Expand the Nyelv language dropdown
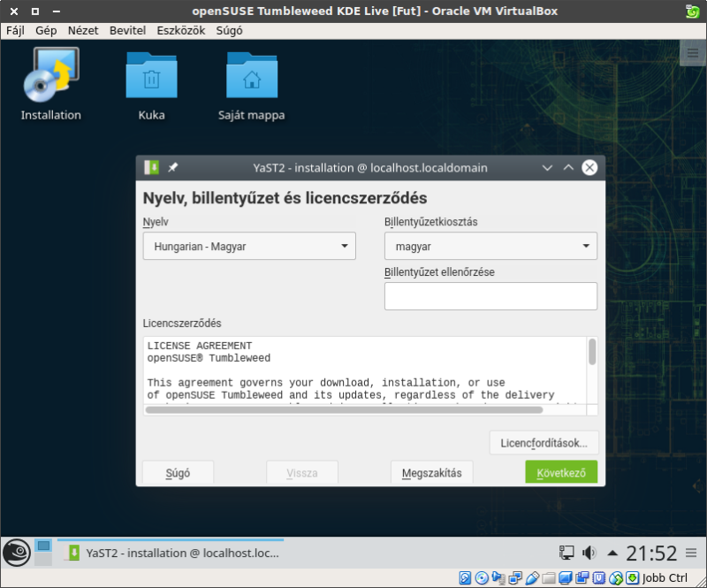707x588 pixels. tap(249, 246)
